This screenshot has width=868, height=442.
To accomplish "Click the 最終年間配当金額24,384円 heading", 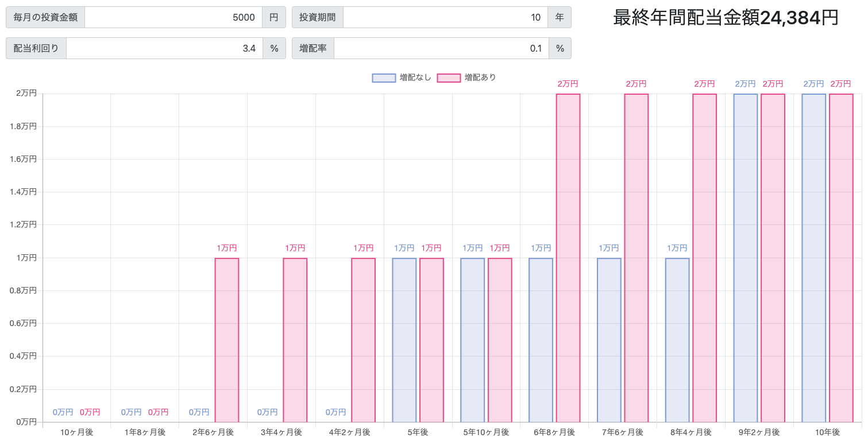I will click(x=724, y=17).
